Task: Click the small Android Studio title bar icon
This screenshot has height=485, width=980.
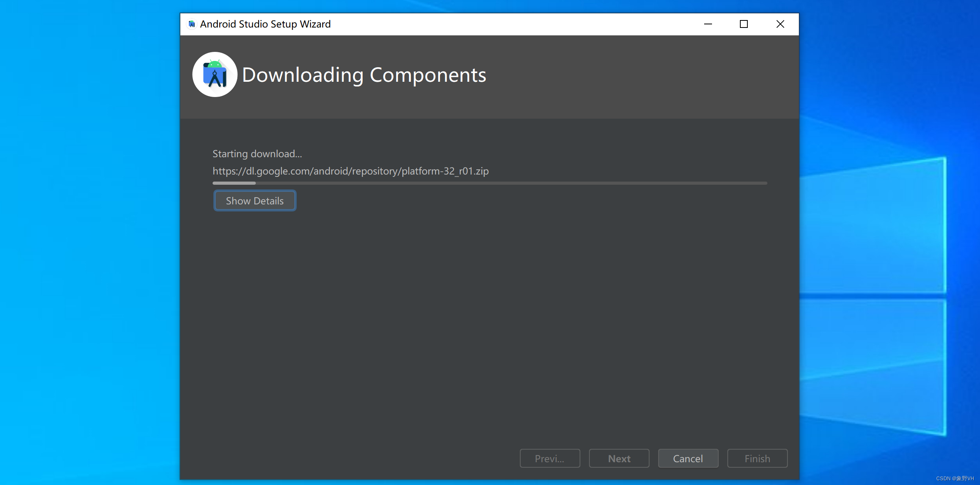Action: [x=192, y=24]
